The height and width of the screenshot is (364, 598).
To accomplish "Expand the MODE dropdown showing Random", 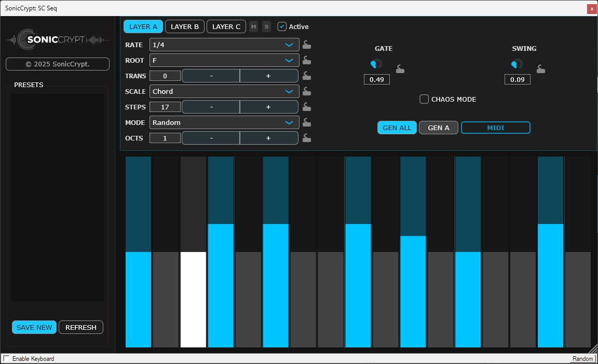I will tap(224, 122).
